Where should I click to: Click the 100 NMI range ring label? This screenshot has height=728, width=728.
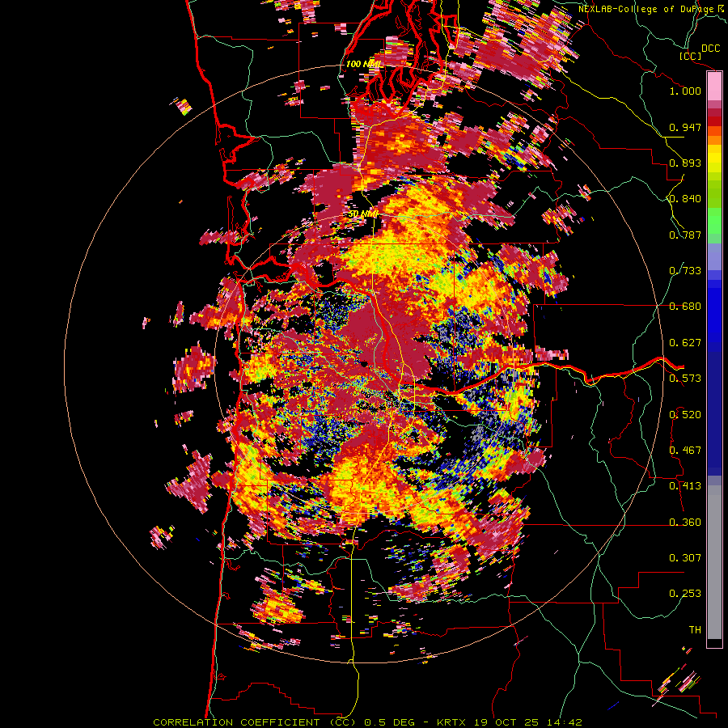click(363, 64)
